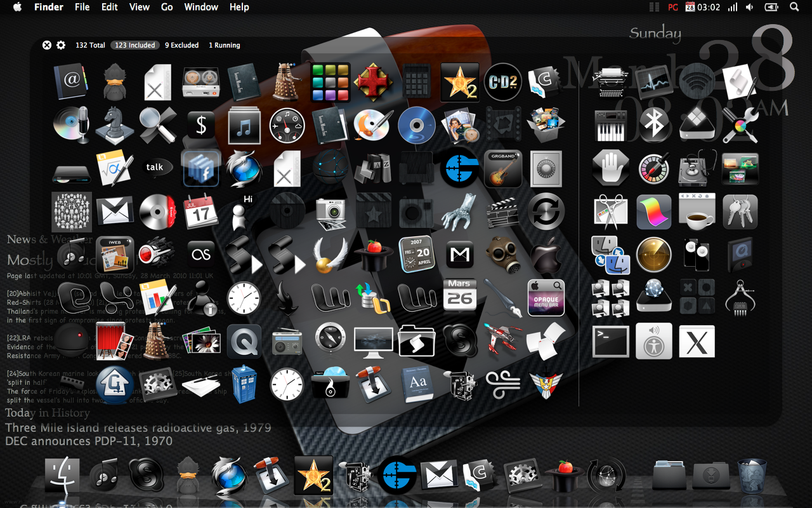Close the launcher overlay with the X button
The height and width of the screenshot is (508, 812).
(47, 45)
